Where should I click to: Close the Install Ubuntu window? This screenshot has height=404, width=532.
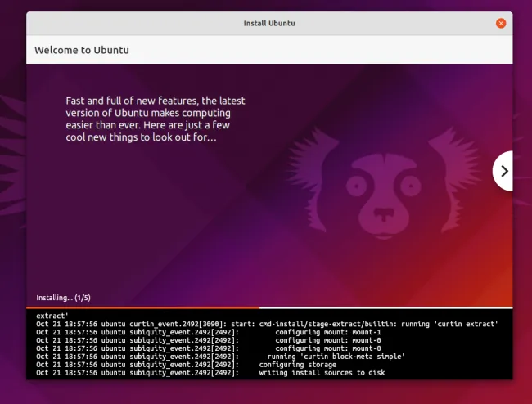[x=501, y=23]
